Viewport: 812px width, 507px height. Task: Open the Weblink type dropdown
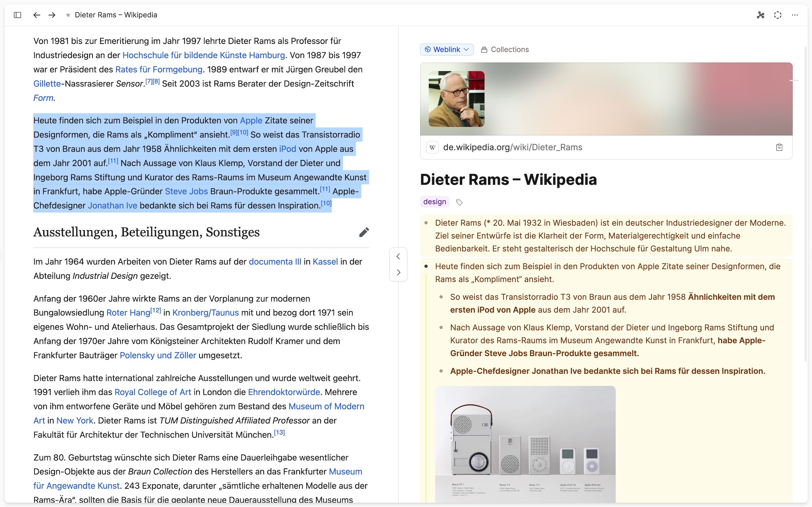[x=446, y=49]
